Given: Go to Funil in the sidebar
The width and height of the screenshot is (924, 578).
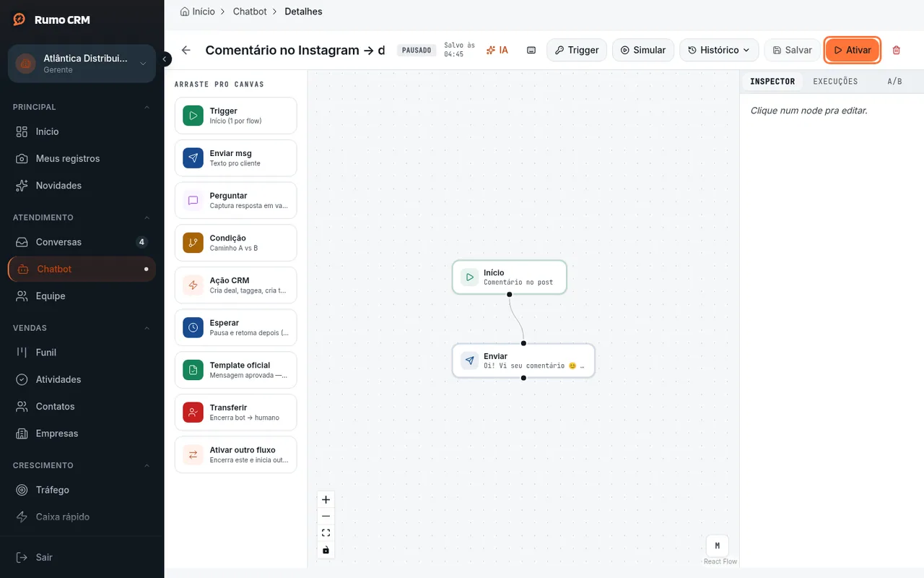Looking at the screenshot, I should (x=82, y=353).
